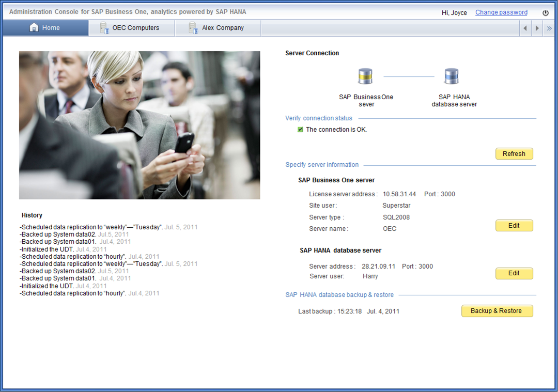Open the Backup & Restore dialog

(x=497, y=311)
